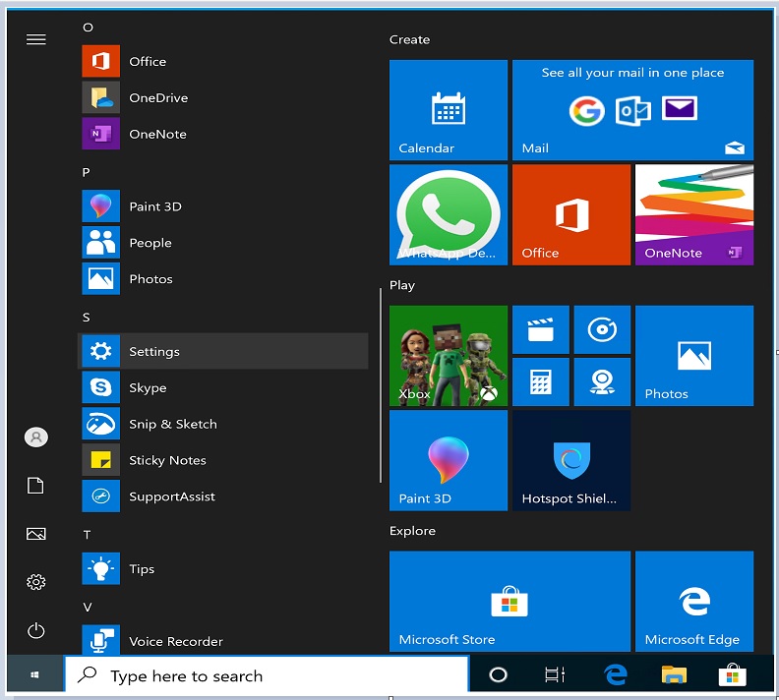
Task: Click the user account avatar
Action: (35, 437)
